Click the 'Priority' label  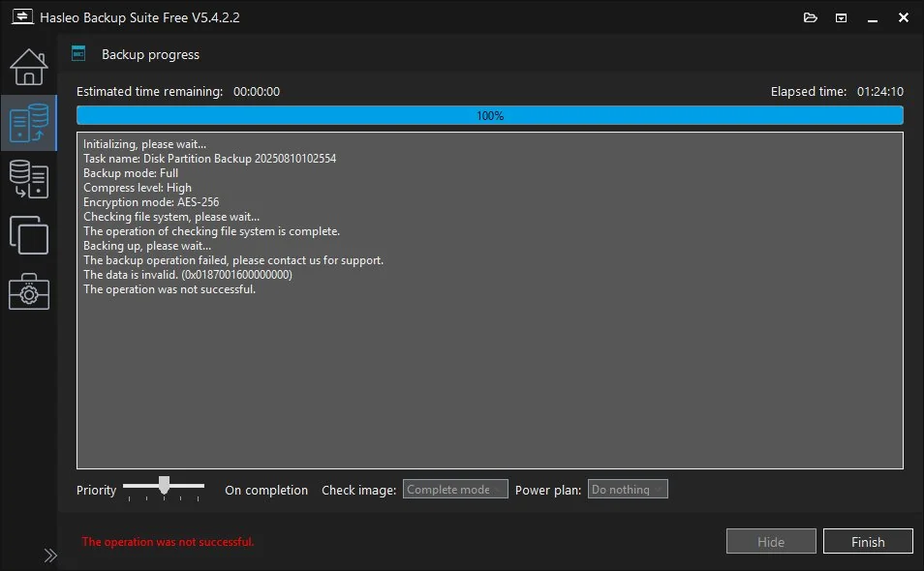[96, 490]
